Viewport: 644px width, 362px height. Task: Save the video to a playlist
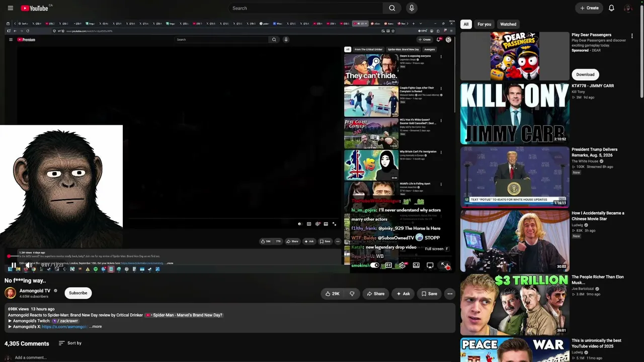pyautogui.click(x=429, y=294)
